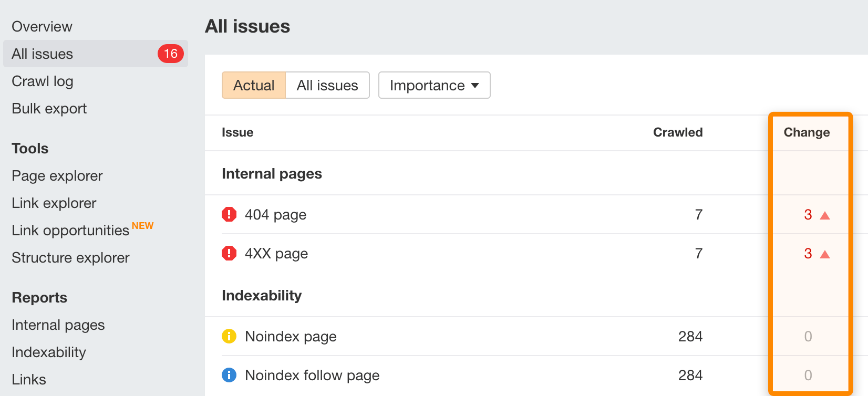The height and width of the screenshot is (396, 868).
Task: Click the blue info icon beside Noindex follow page
Action: click(229, 375)
